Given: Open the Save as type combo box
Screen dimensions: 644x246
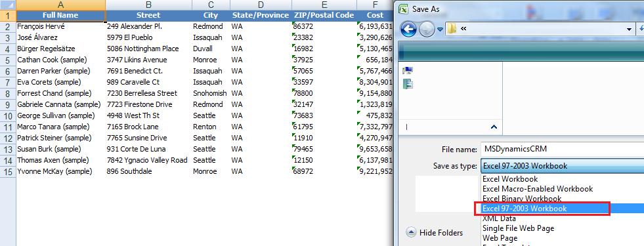Looking at the screenshot, I should (x=562, y=166).
